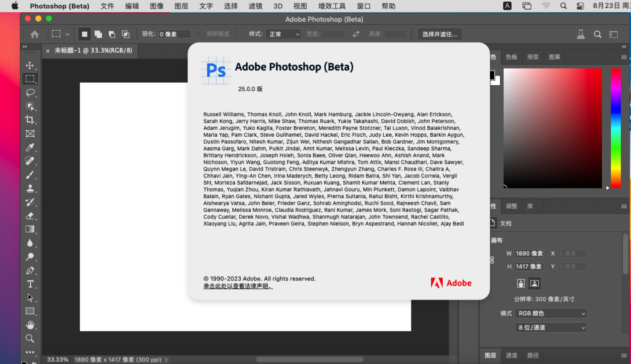Image resolution: width=631 pixels, height=364 pixels.
Task: Select the Blur tool
Action: coord(30,243)
